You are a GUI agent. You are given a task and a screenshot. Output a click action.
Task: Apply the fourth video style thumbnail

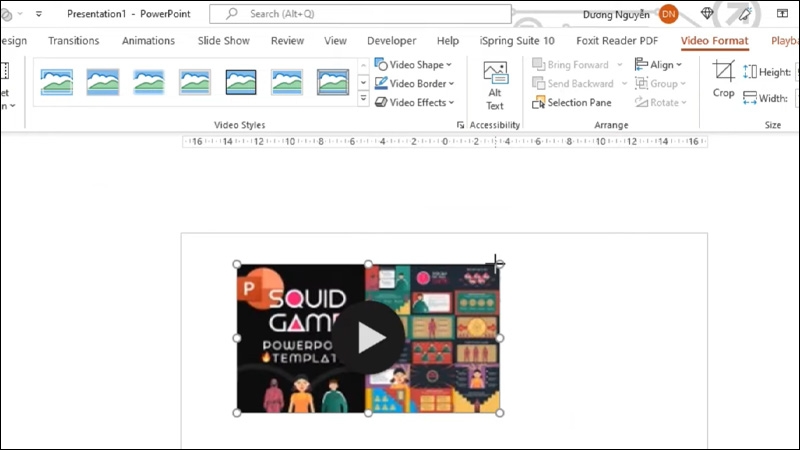tap(194, 82)
